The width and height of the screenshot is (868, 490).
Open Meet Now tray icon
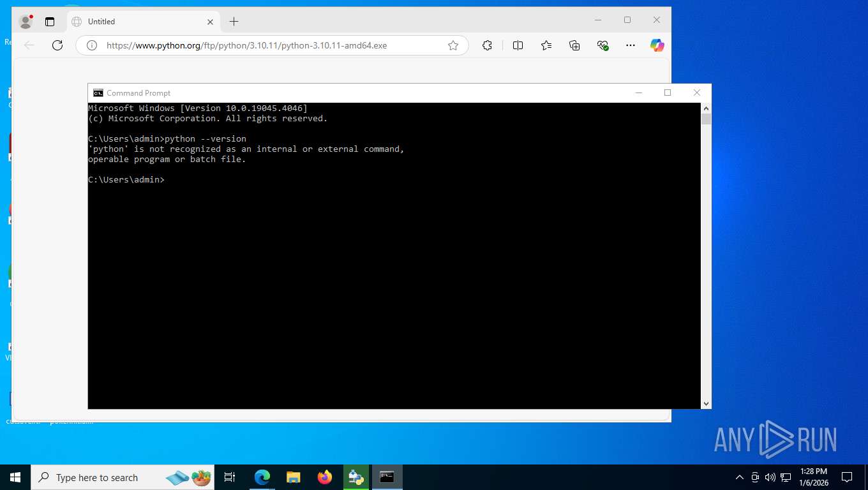point(755,477)
